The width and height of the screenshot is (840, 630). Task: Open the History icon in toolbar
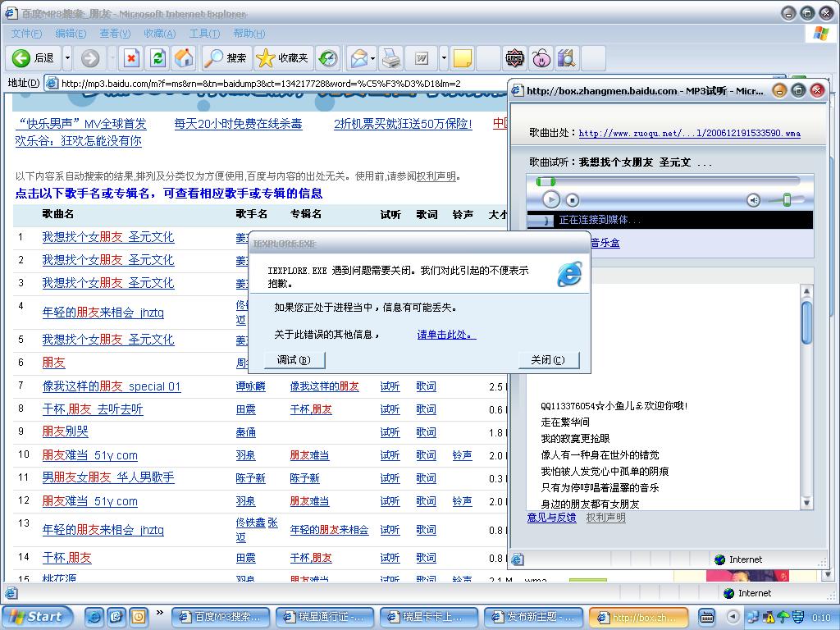coord(327,58)
